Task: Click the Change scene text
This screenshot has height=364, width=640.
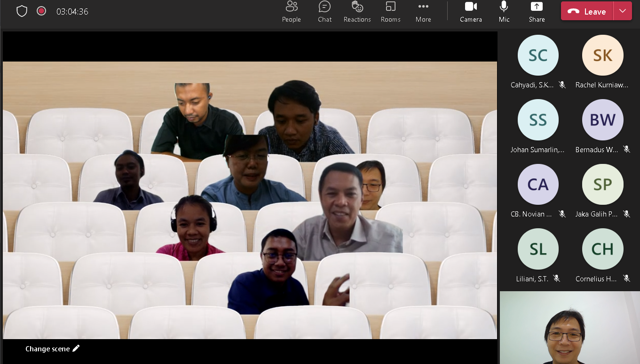Action: coord(47,349)
